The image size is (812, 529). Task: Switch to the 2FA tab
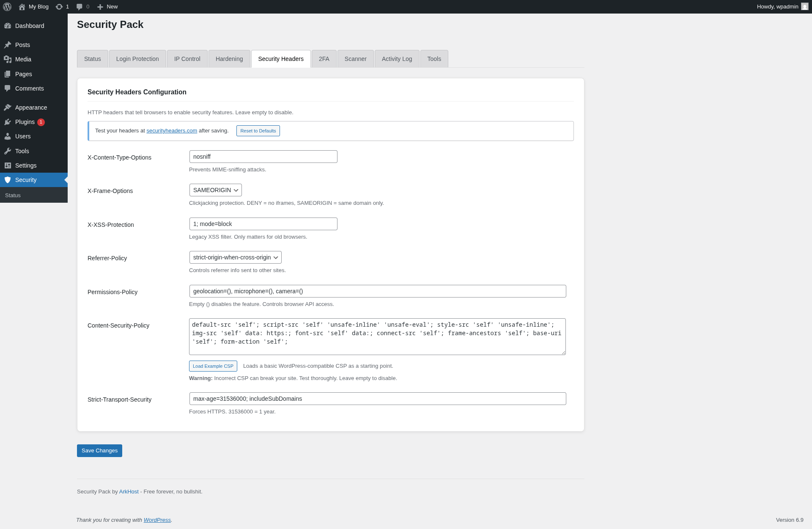coord(324,59)
